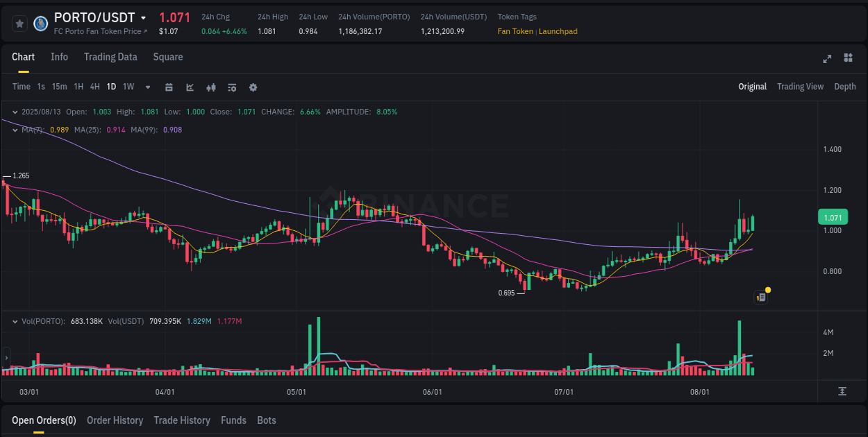Click the technical indicators icon
868x437 pixels.
point(210,87)
